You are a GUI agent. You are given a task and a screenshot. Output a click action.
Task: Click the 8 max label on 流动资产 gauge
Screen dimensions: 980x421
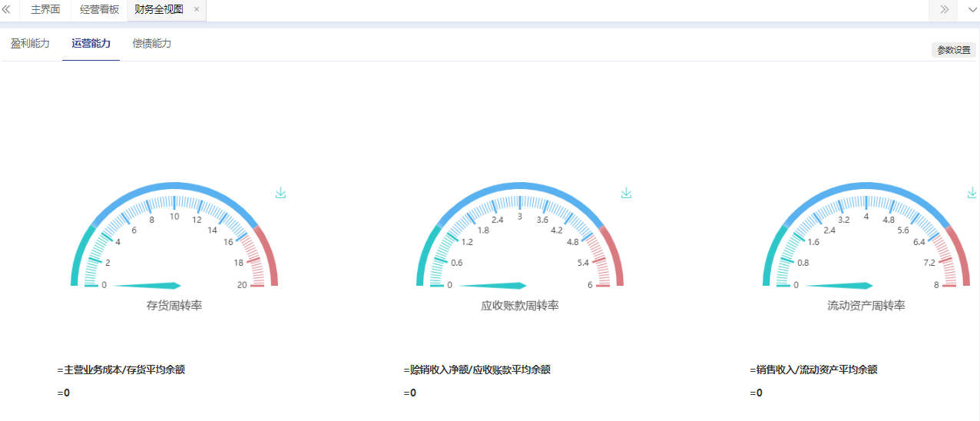coord(936,285)
